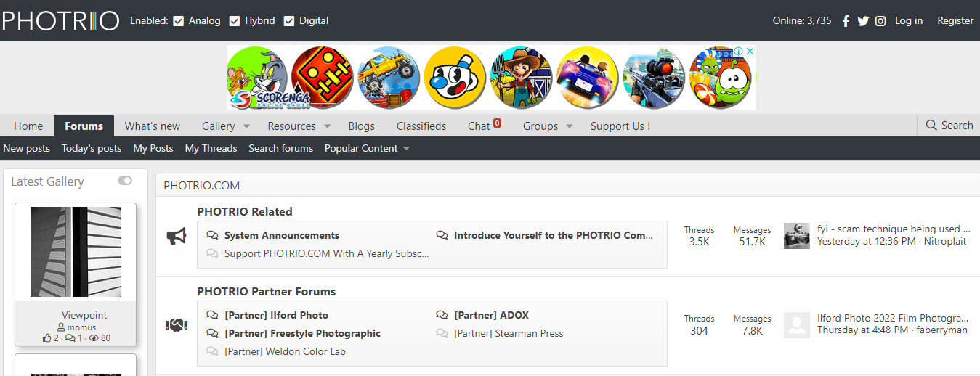Close the banner ad with X icon

pos(750,52)
